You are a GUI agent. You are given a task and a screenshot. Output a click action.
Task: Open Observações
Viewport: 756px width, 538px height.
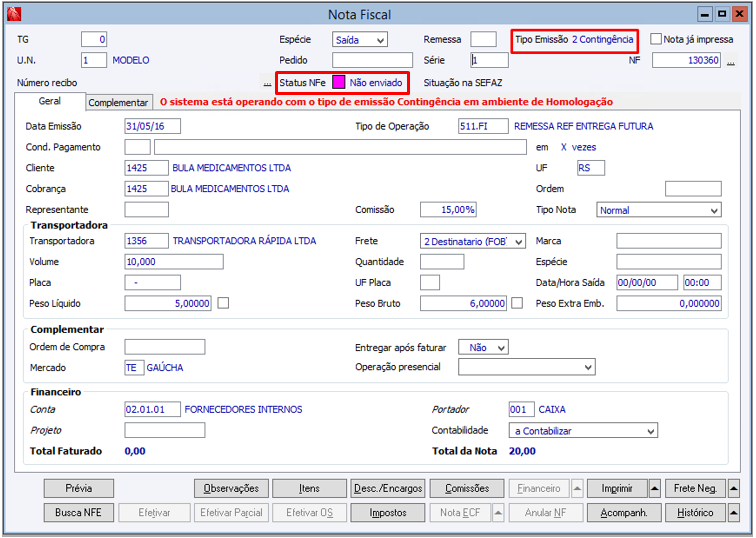point(231,488)
